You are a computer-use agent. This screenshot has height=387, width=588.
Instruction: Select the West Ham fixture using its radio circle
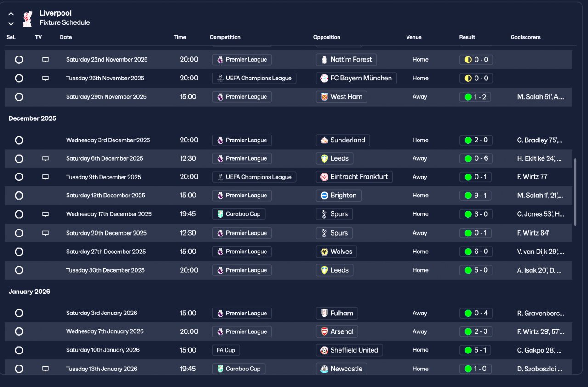point(19,97)
